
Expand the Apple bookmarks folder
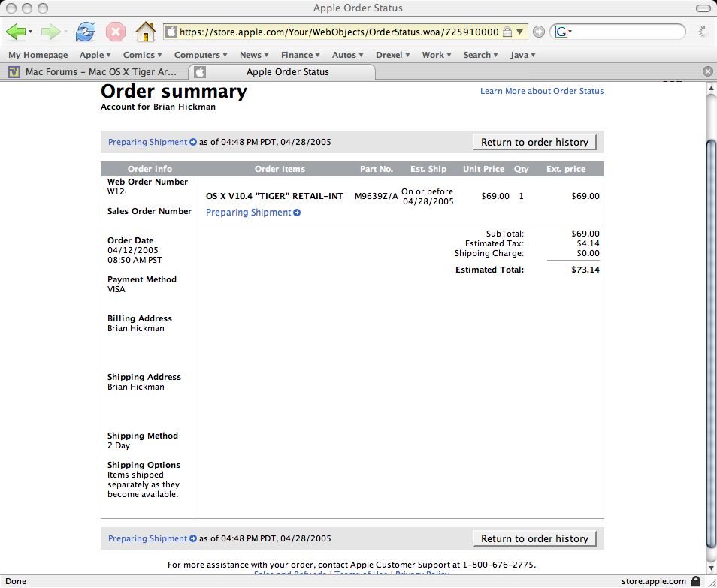point(95,55)
